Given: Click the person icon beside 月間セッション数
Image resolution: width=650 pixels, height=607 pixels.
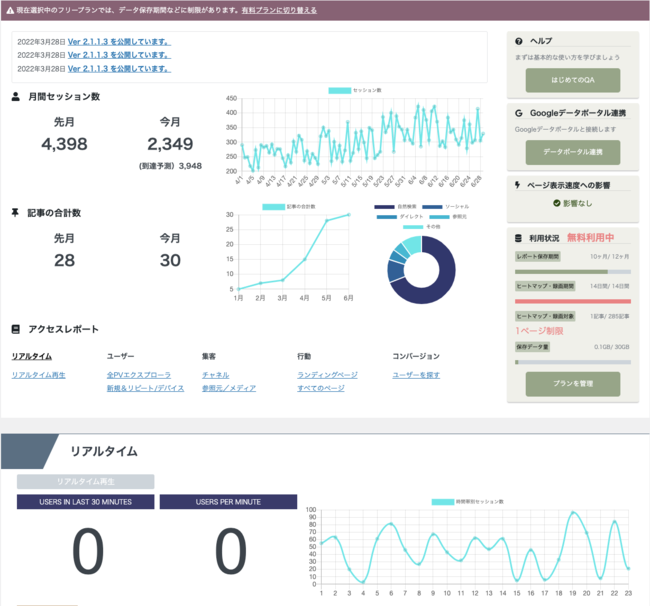Looking at the screenshot, I should click(15, 97).
